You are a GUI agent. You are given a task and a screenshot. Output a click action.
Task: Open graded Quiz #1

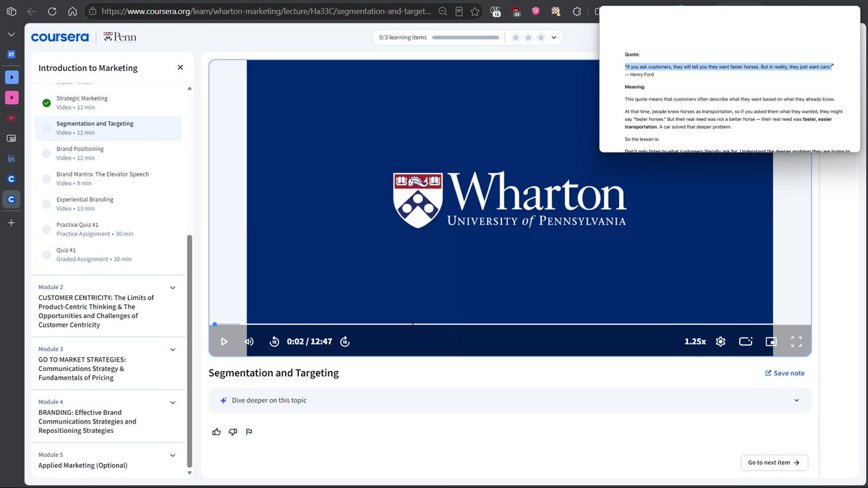click(109, 254)
